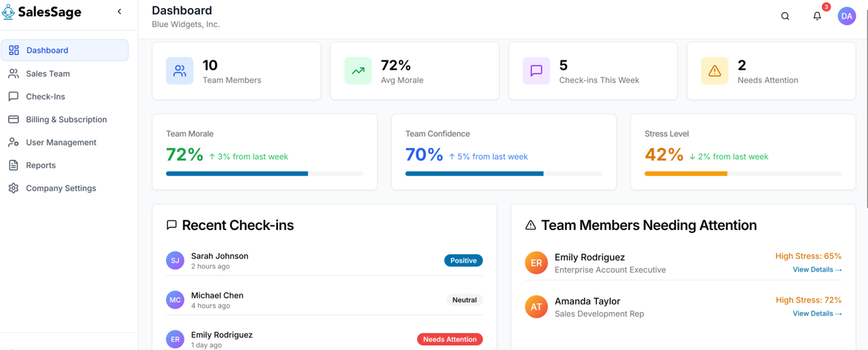The width and height of the screenshot is (868, 350).
Task: Click the Team Morale progress bar
Action: pyautogui.click(x=264, y=174)
